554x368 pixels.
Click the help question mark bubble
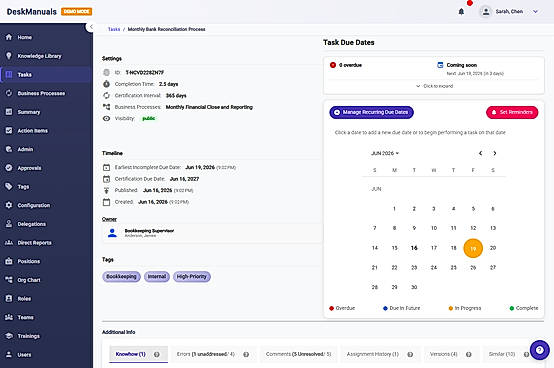coord(540,350)
